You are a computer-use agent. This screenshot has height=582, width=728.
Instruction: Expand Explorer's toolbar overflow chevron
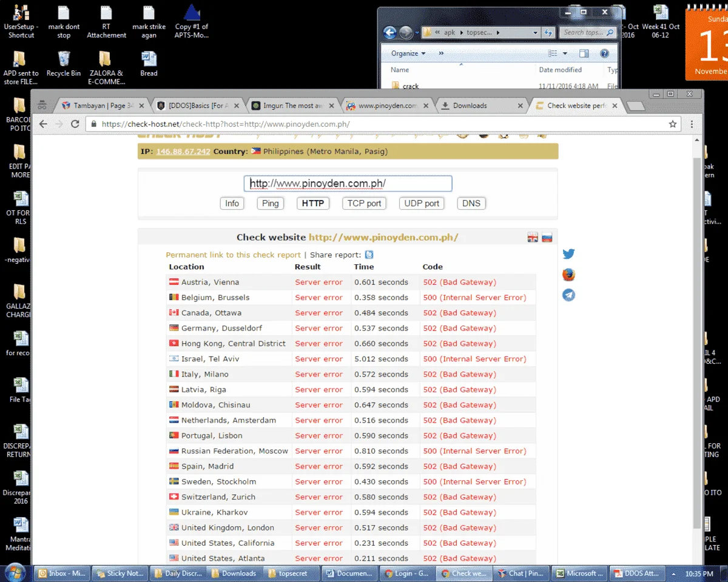point(441,53)
